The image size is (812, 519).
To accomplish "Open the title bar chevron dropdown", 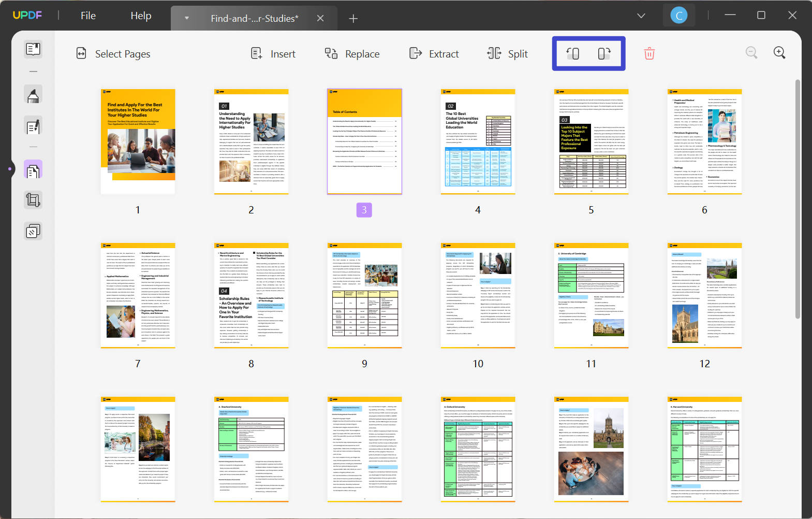I will pyautogui.click(x=641, y=16).
